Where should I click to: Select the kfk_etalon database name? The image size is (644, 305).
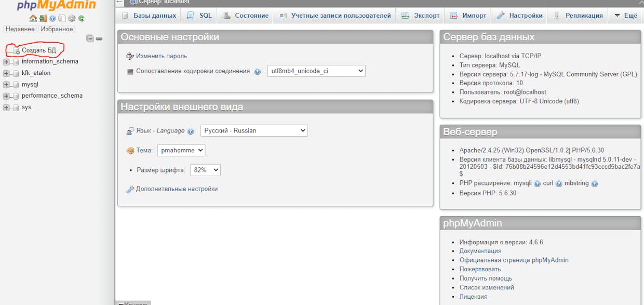[36, 73]
